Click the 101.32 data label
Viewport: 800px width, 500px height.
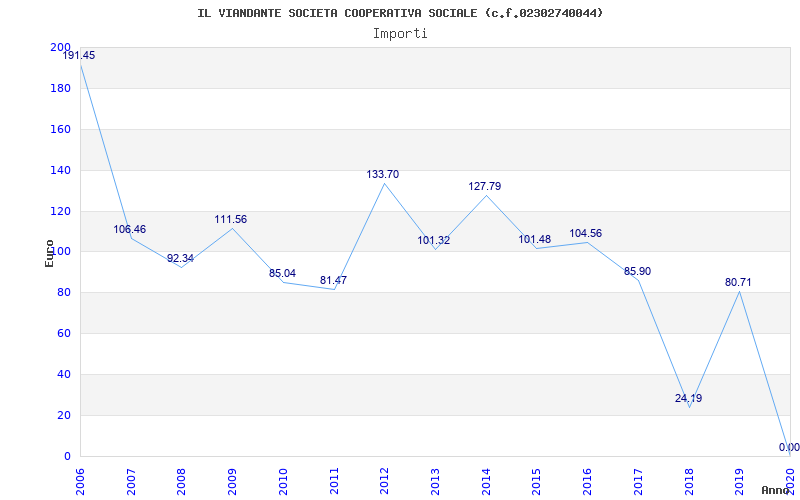click(434, 240)
